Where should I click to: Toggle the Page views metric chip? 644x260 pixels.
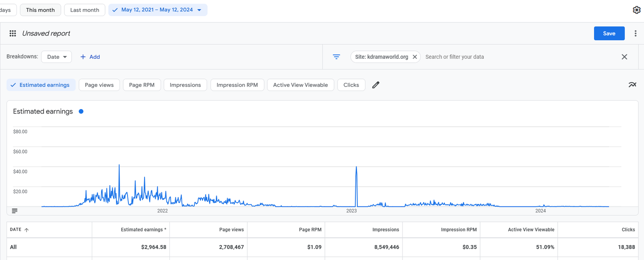pos(99,85)
